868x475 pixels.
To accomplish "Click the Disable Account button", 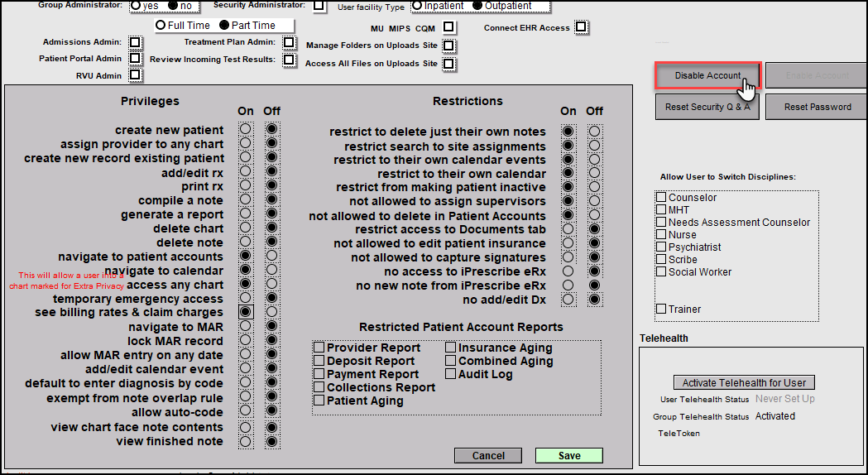I will 707,75.
